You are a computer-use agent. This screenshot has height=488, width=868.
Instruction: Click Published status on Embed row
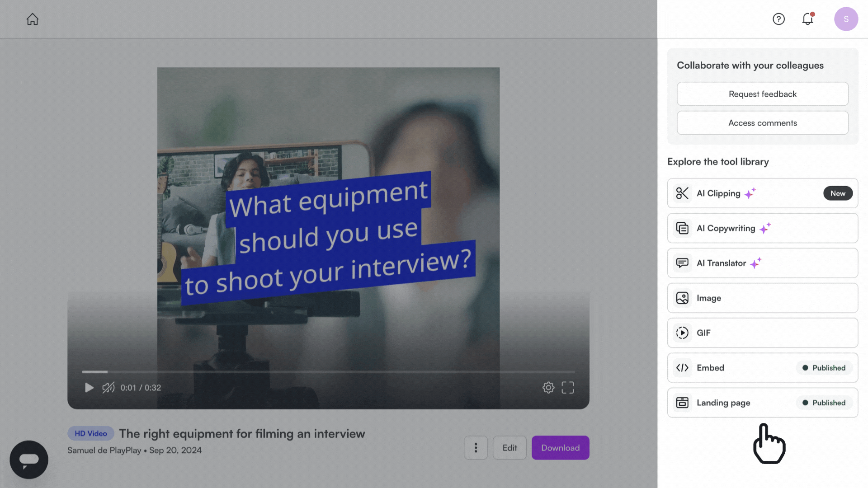pyautogui.click(x=824, y=368)
